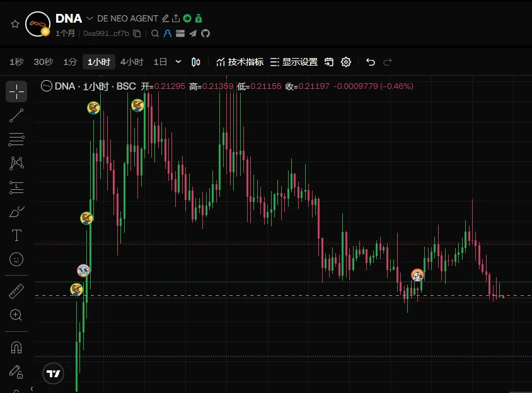The width and height of the screenshot is (532, 393).
Task: Click the 收=0.21197 close value
Action: [308, 86]
